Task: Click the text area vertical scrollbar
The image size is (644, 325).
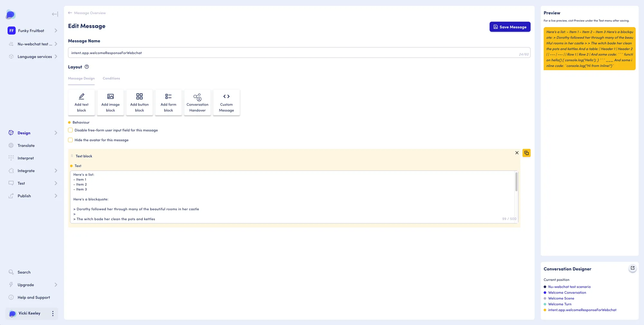Action: [x=516, y=182]
